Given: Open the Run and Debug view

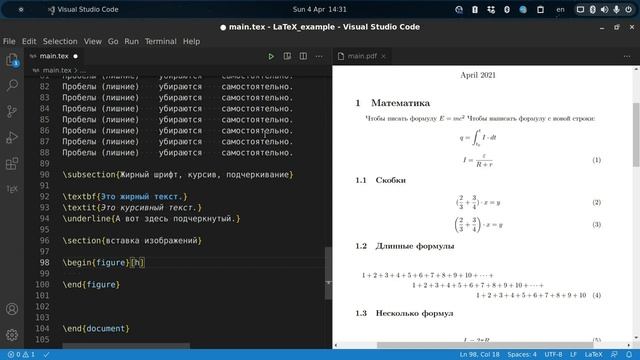Looking at the screenshot, I should 12,137.
